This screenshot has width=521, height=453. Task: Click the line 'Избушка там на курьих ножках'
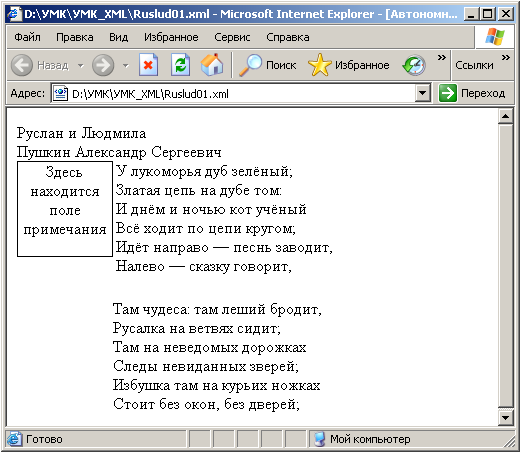217,385
